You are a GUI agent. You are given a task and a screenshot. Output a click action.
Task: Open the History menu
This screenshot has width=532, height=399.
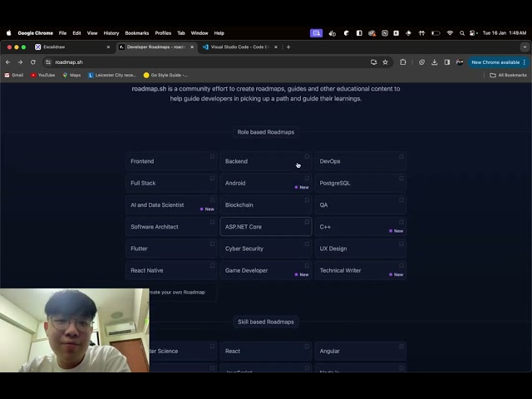click(x=111, y=33)
